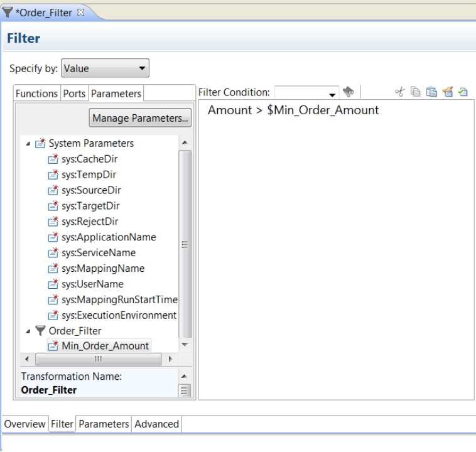476x452 pixels.
Task: Click the sys:RejectDir parameter icon
Action: tap(53, 222)
